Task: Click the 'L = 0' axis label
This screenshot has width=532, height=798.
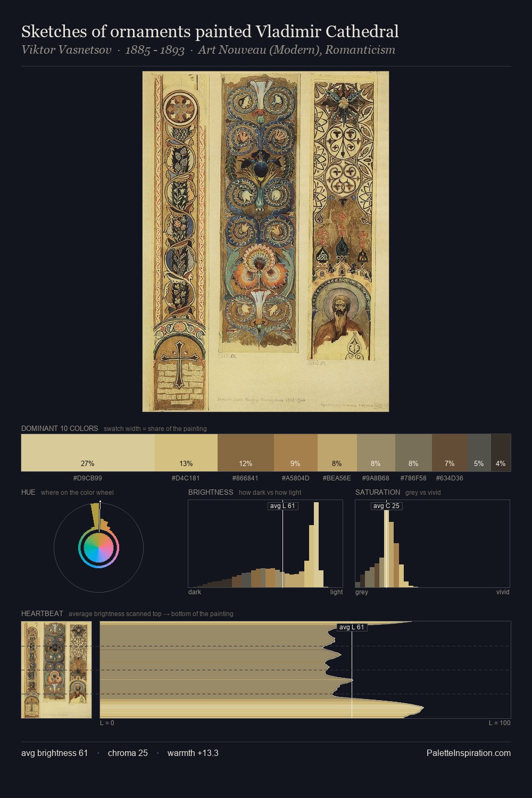Action: [x=107, y=723]
